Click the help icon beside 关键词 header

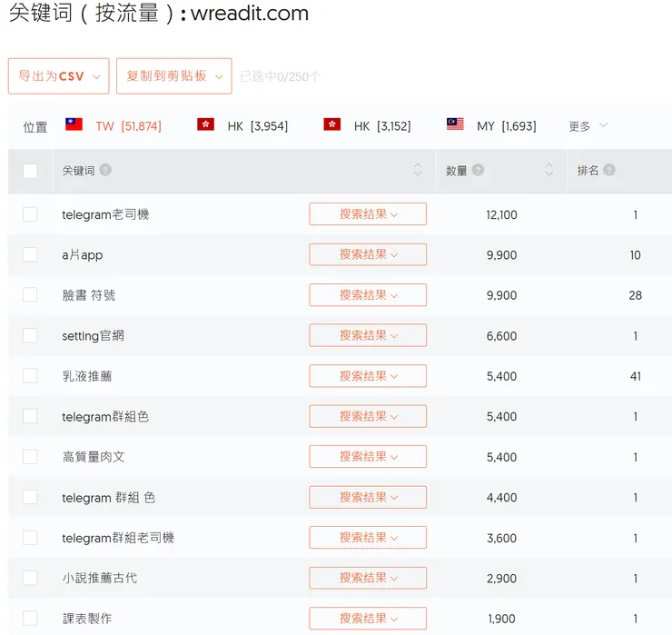105,170
